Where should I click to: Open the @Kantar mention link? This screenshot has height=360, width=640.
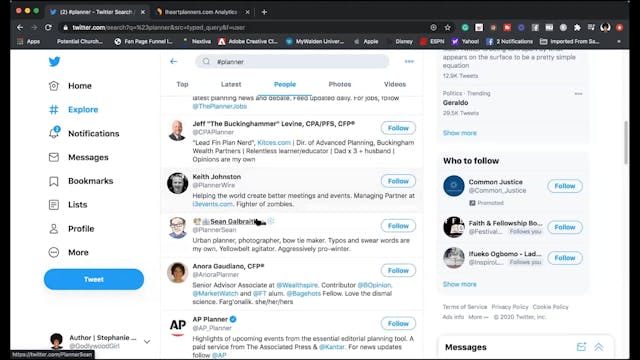[331, 347]
